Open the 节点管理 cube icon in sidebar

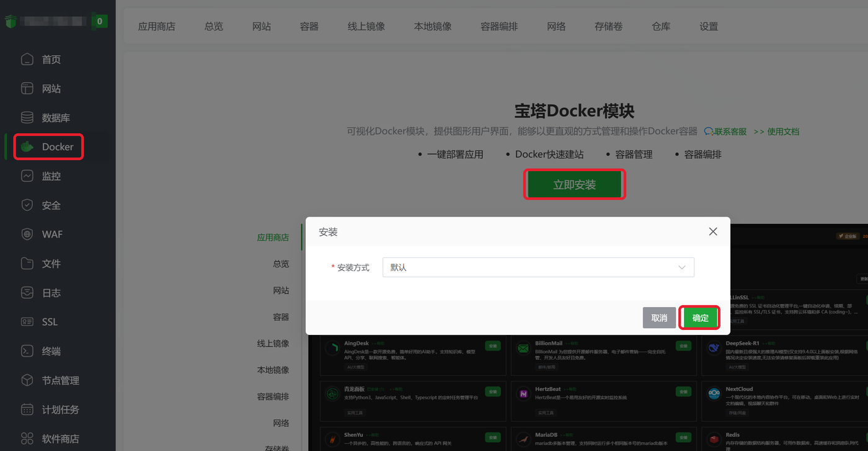(x=27, y=380)
